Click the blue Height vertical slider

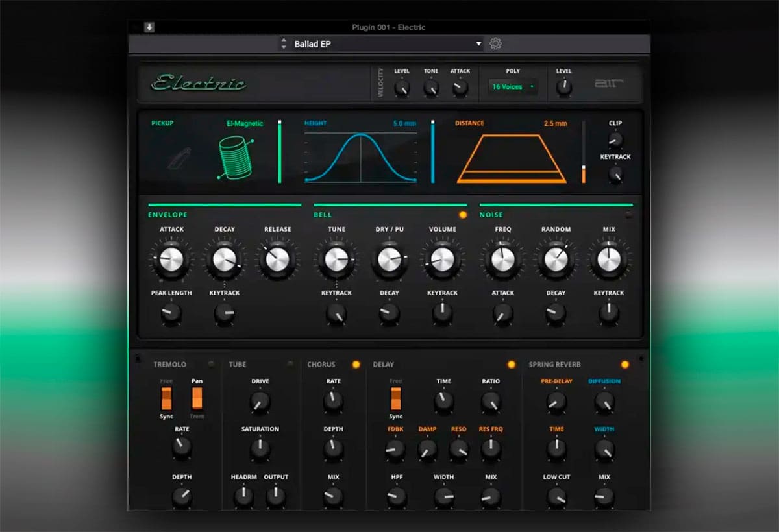click(433, 151)
